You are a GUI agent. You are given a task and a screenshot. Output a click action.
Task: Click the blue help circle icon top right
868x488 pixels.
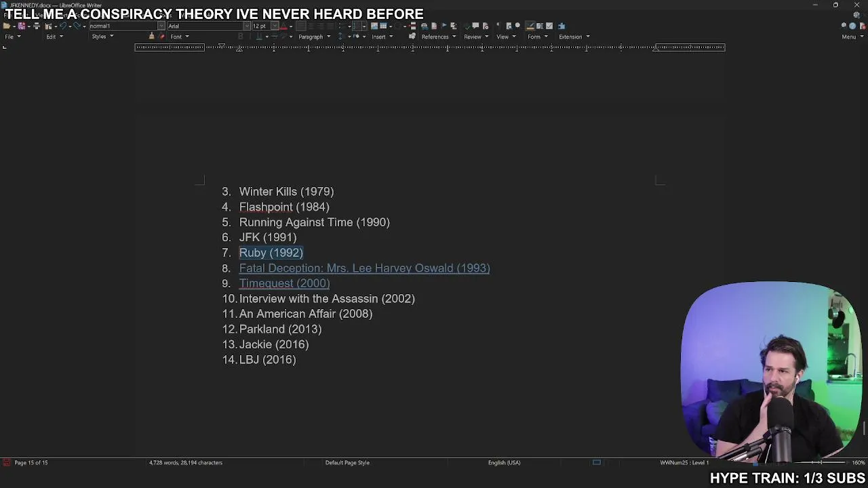click(852, 26)
